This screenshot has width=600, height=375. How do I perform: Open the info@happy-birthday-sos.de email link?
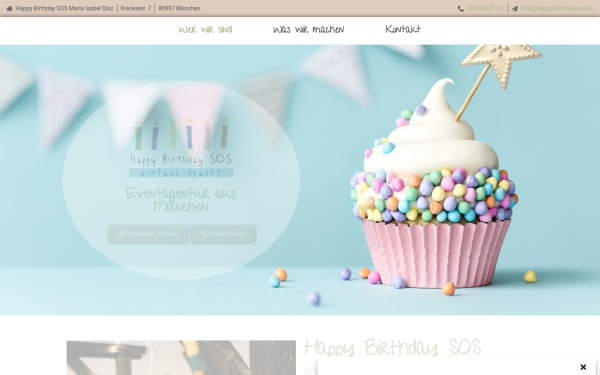557,8
